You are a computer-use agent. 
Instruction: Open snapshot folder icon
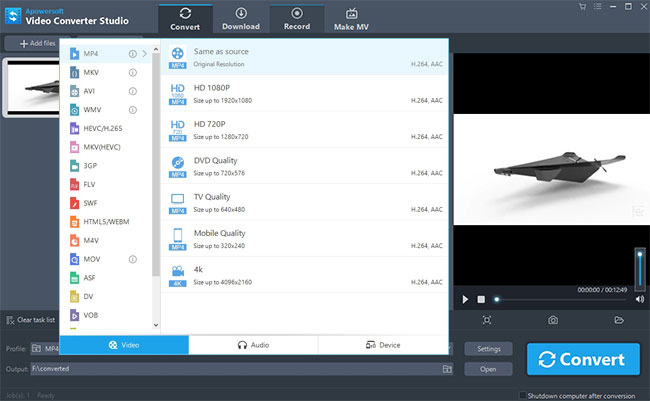click(x=619, y=320)
